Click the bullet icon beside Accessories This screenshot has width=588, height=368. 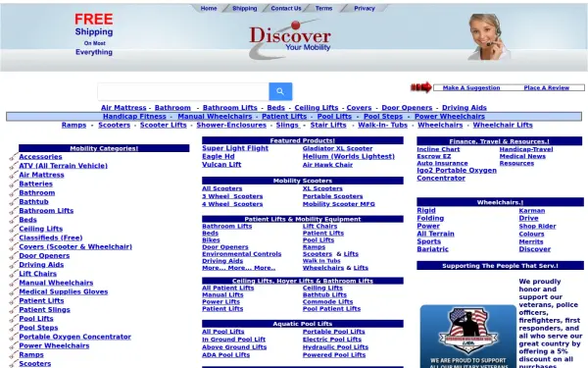[x=14, y=157]
